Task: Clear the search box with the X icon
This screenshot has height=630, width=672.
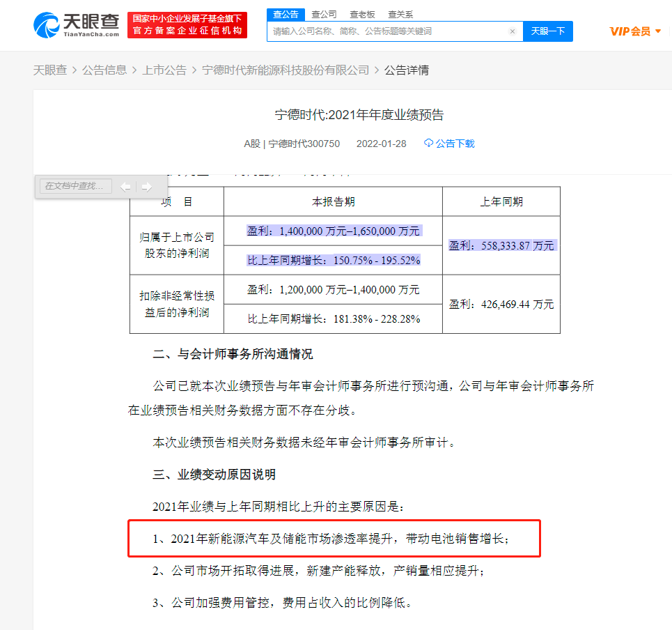Action: [512, 31]
